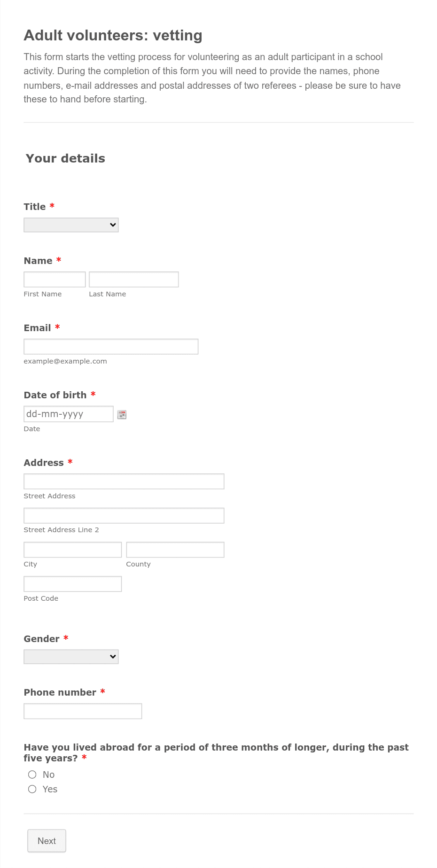Expand the Title selection chevron

(x=112, y=225)
